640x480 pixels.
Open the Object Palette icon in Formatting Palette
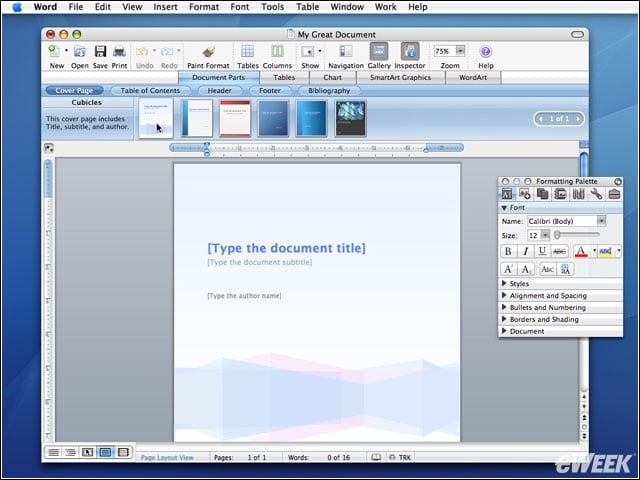pos(524,194)
